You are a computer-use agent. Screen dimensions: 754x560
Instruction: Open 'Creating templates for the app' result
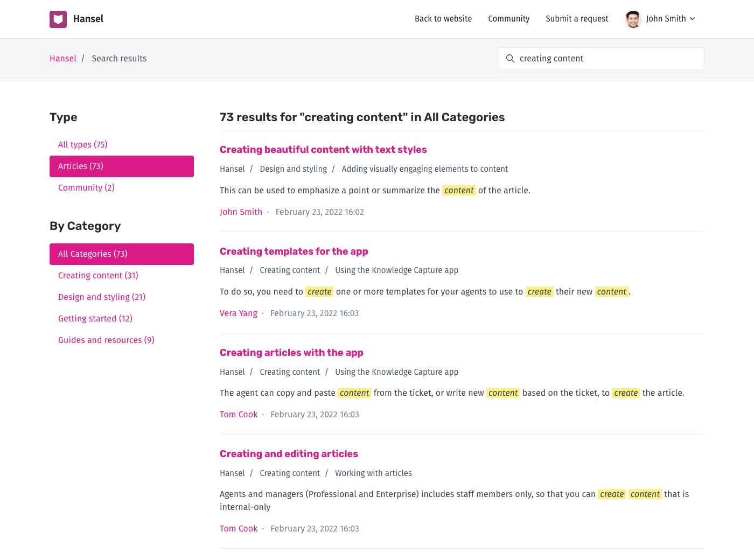294,251
